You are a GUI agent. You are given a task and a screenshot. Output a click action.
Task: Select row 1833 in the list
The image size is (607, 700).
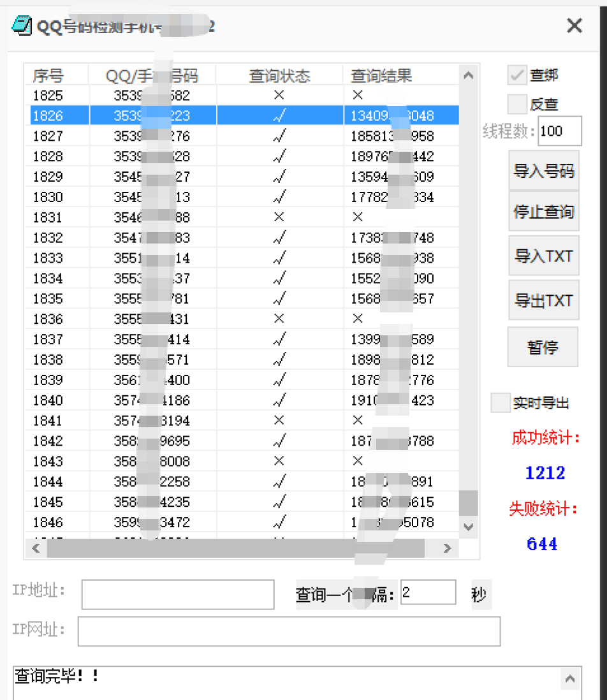(242, 258)
